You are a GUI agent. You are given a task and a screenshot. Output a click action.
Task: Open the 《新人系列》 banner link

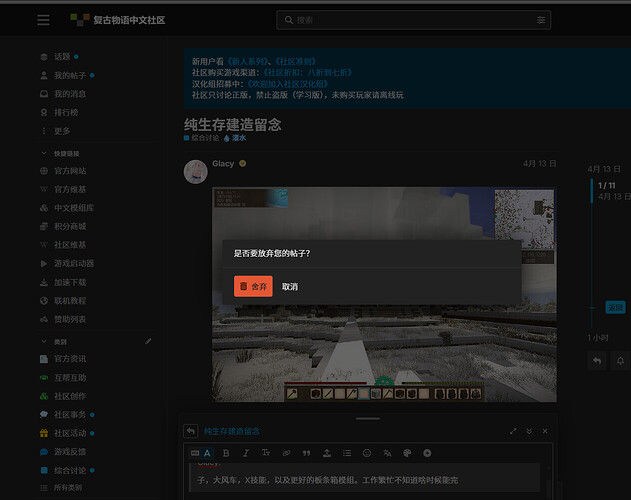coord(247,62)
